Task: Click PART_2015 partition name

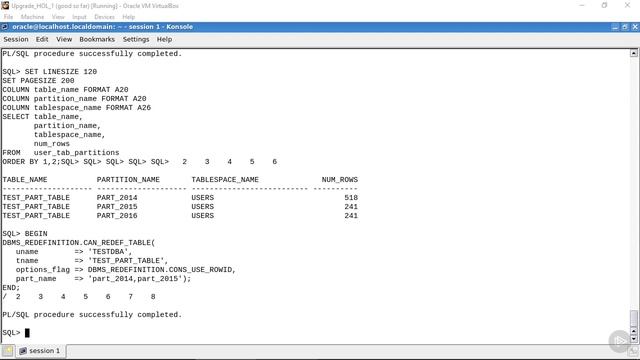Action: tap(117, 207)
